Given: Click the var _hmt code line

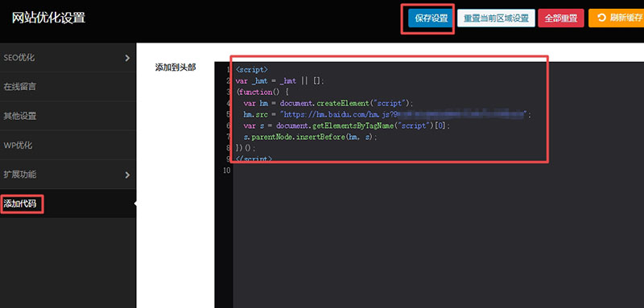Looking at the screenshot, I should [x=280, y=80].
